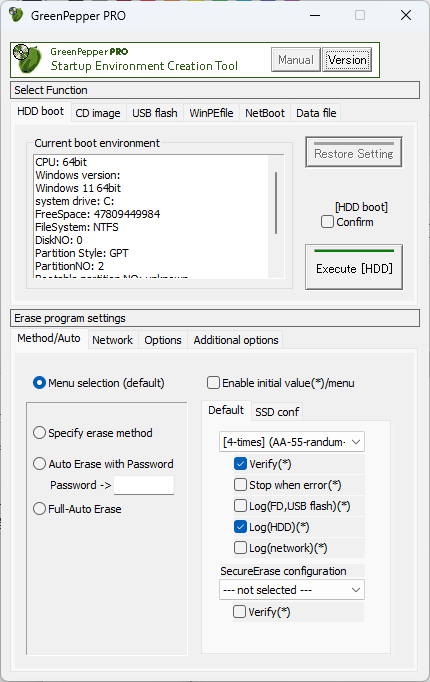
Task: Open the Additional options tab
Action: coord(236,340)
